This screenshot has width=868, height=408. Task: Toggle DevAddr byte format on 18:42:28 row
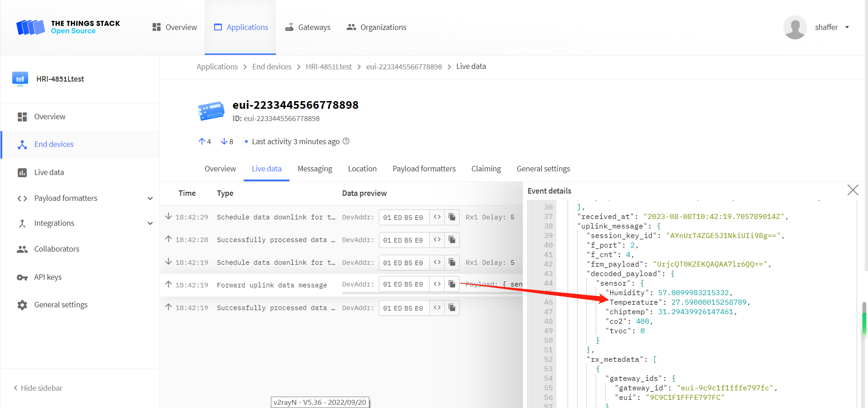pos(437,240)
